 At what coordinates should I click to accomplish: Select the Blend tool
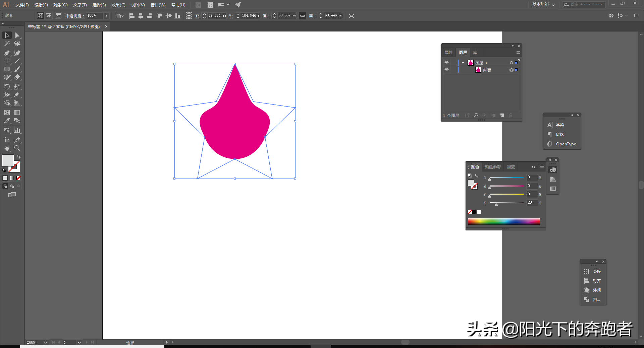pos(17,121)
